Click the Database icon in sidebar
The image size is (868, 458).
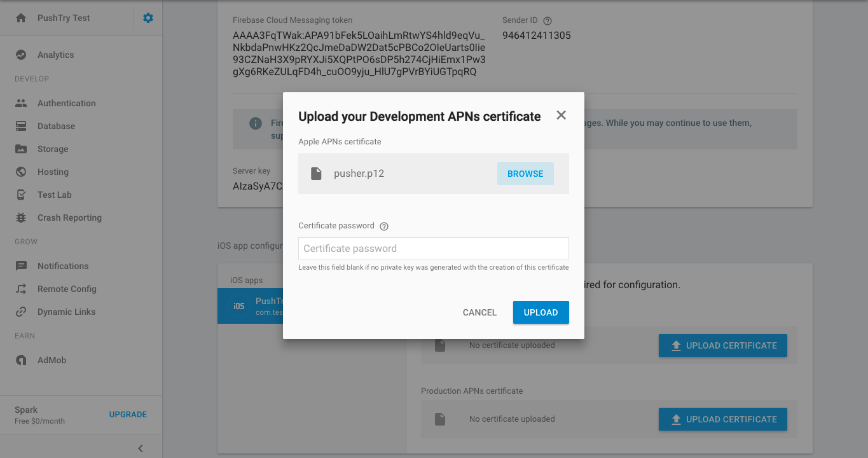pos(21,126)
